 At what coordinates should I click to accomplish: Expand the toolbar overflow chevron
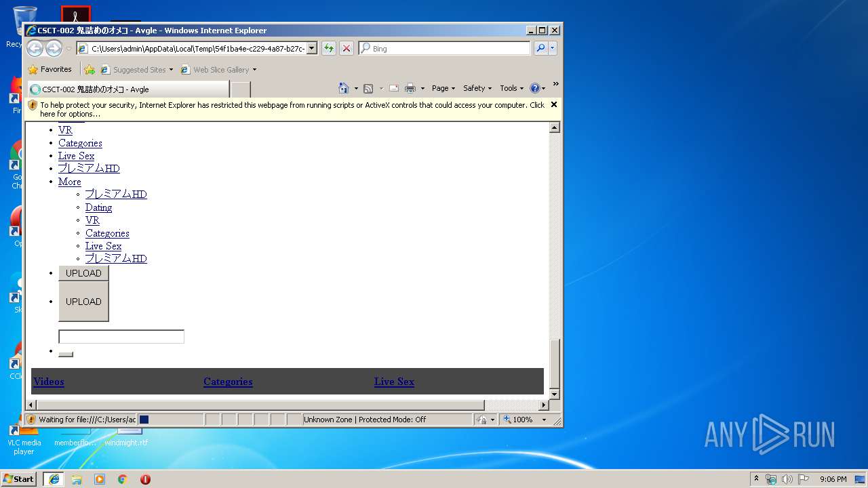pos(555,85)
